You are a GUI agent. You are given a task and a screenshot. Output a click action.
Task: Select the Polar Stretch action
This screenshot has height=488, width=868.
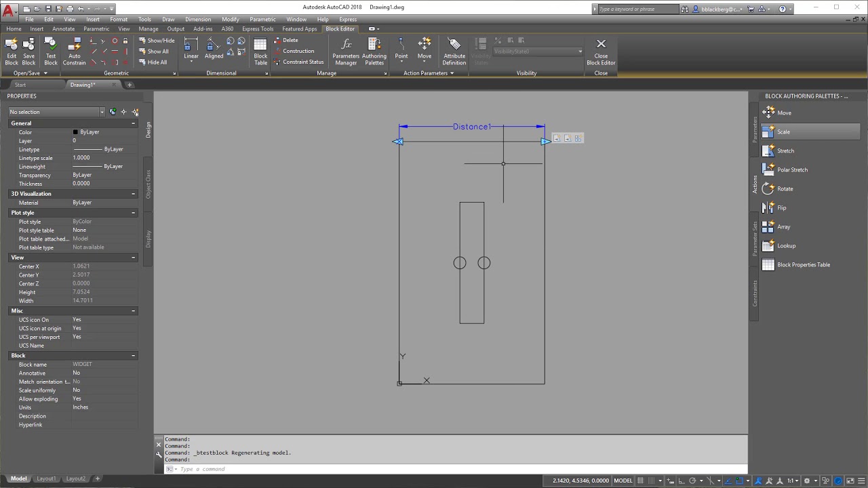(810, 169)
